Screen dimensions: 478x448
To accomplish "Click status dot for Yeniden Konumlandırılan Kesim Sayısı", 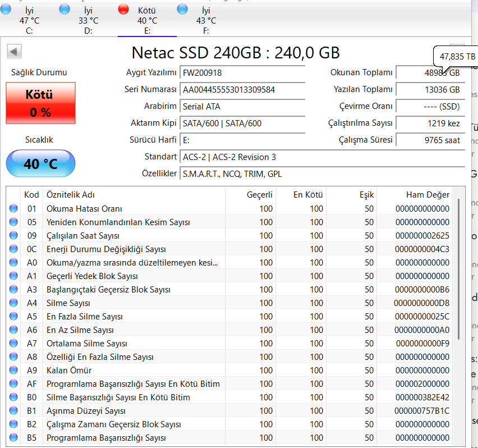I will 13,222.
